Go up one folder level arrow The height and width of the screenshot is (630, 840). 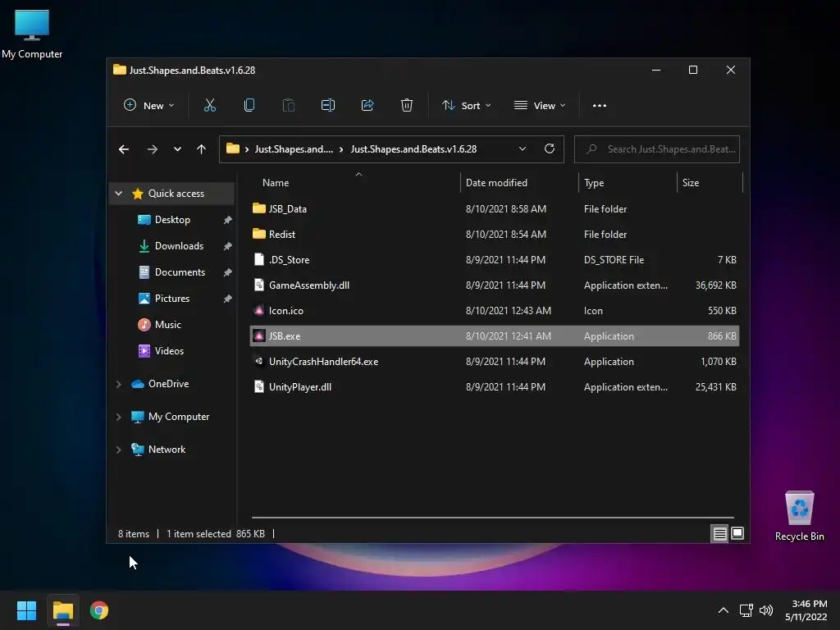201,149
